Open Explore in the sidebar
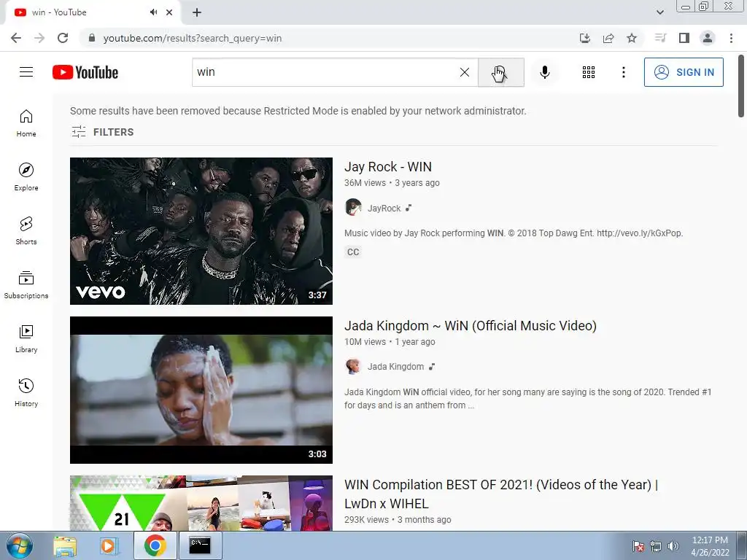Image resolution: width=747 pixels, height=560 pixels. pyautogui.click(x=26, y=177)
